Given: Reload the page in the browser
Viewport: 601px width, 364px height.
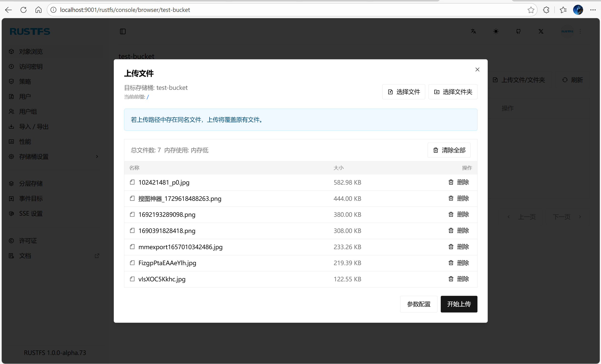Looking at the screenshot, I should [x=23, y=10].
